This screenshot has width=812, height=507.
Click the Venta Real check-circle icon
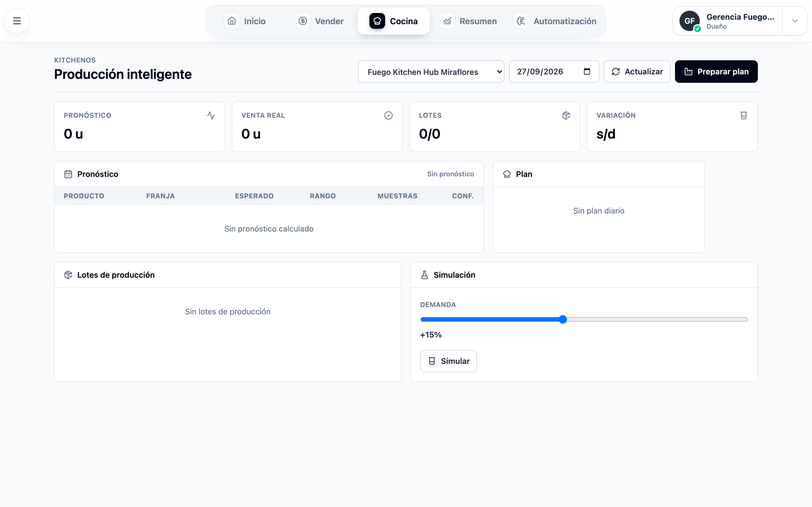(x=388, y=115)
